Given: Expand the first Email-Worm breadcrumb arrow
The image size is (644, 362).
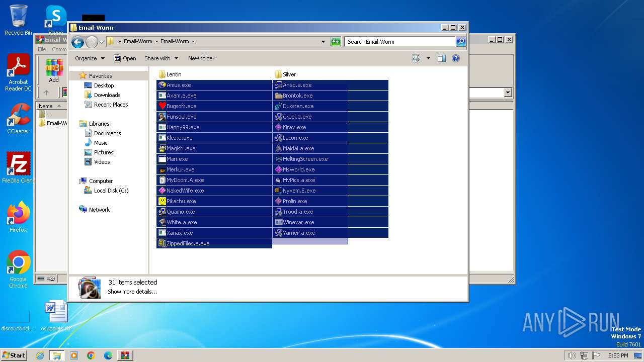Looking at the screenshot, I should click(x=156, y=42).
